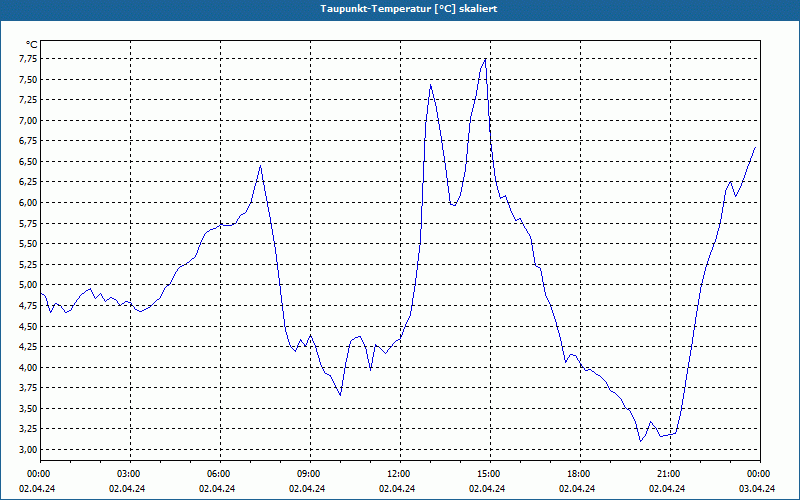800x500 pixels.
Task: Select the 7,75 y-axis value
Action: (x=28, y=59)
